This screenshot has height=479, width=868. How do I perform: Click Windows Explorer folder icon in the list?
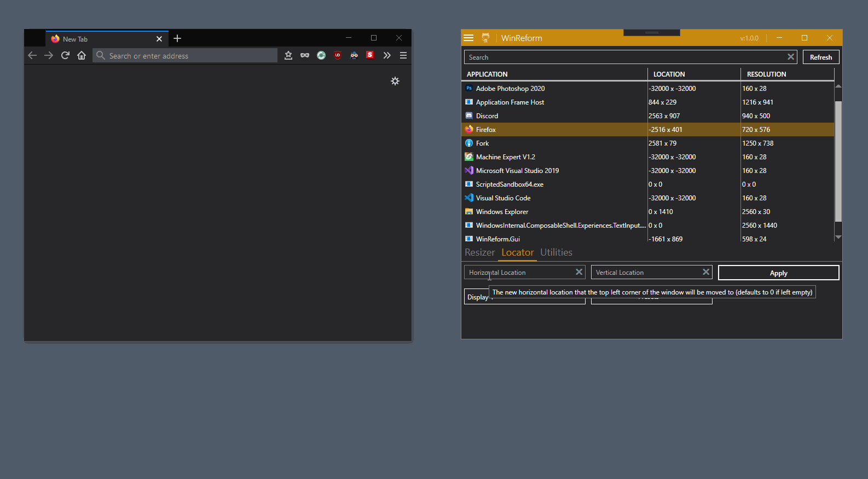[x=469, y=211]
